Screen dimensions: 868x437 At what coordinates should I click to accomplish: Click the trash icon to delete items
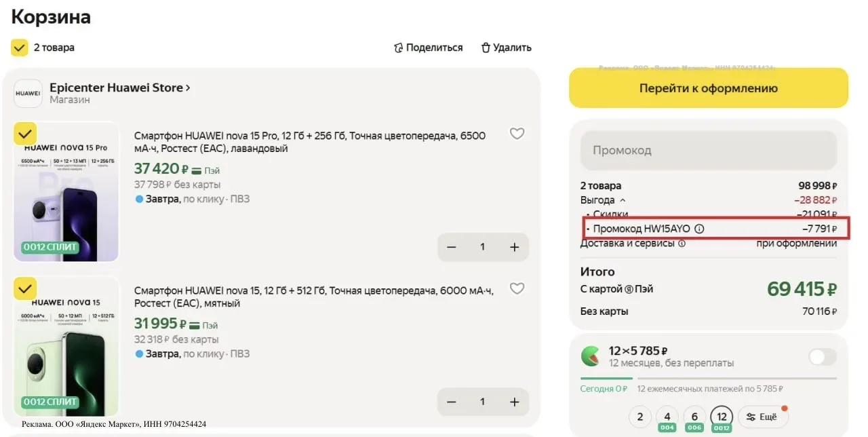click(x=486, y=47)
